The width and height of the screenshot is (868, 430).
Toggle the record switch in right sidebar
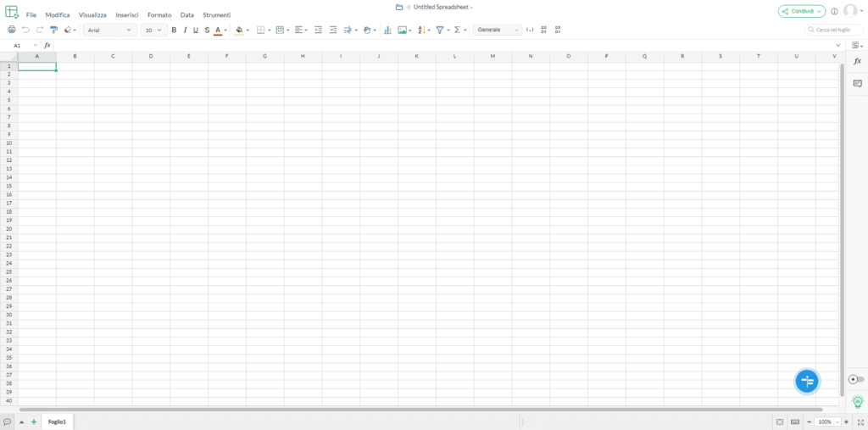click(856, 380)
